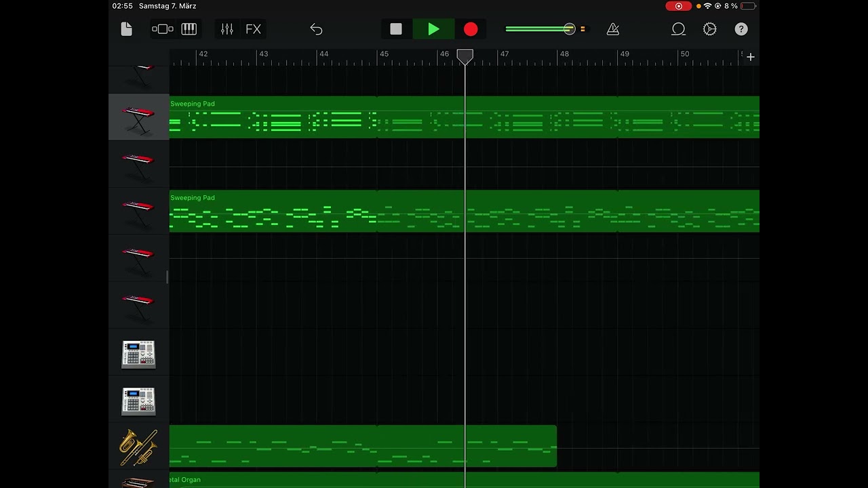Tap the Wi-Fi icon in status bar
Viewport: 868px width, 488px height.
(x=708, y=6)
